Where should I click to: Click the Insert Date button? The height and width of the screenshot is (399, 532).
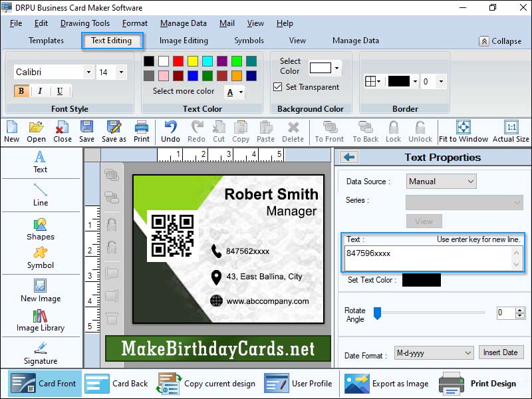501,353
